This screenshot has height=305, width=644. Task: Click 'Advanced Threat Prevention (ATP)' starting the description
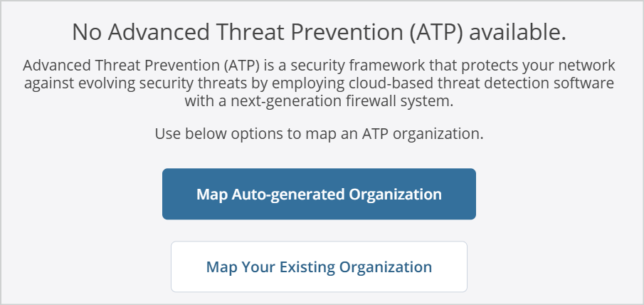pos(136,66)
